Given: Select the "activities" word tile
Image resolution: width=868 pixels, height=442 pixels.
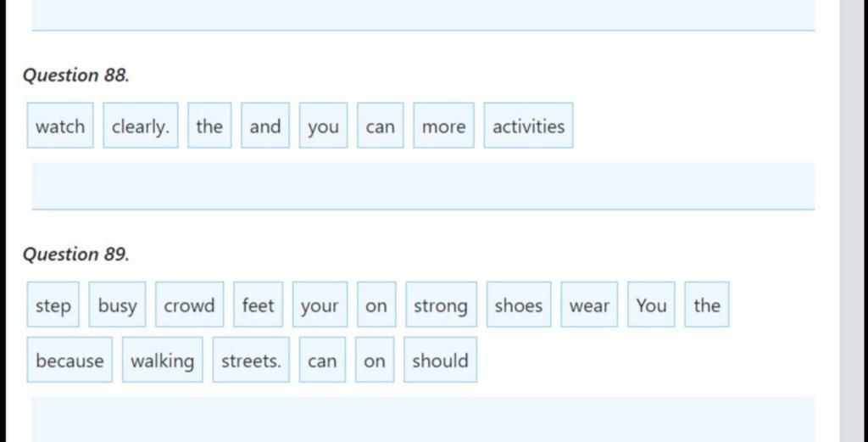Looking at the screenshot, I should pyautogui.click(x=528, y=126).
